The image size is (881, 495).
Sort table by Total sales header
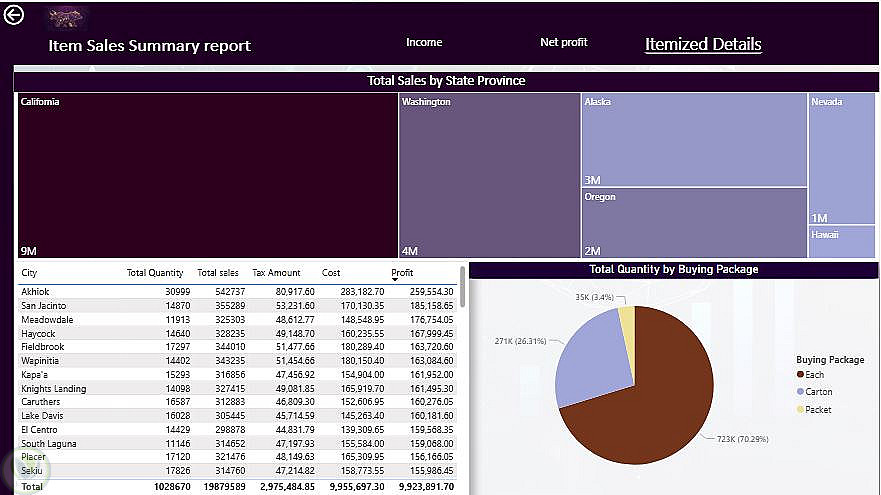[x=218, y=273]
